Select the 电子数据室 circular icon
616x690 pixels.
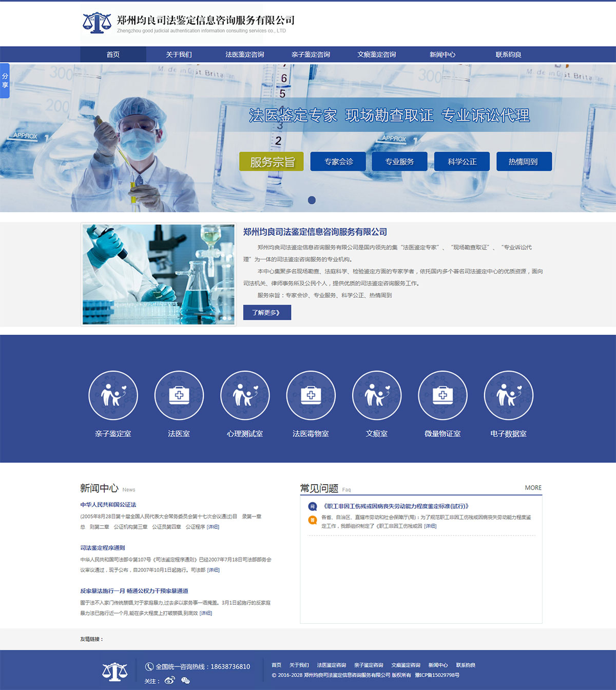(508, 395)
